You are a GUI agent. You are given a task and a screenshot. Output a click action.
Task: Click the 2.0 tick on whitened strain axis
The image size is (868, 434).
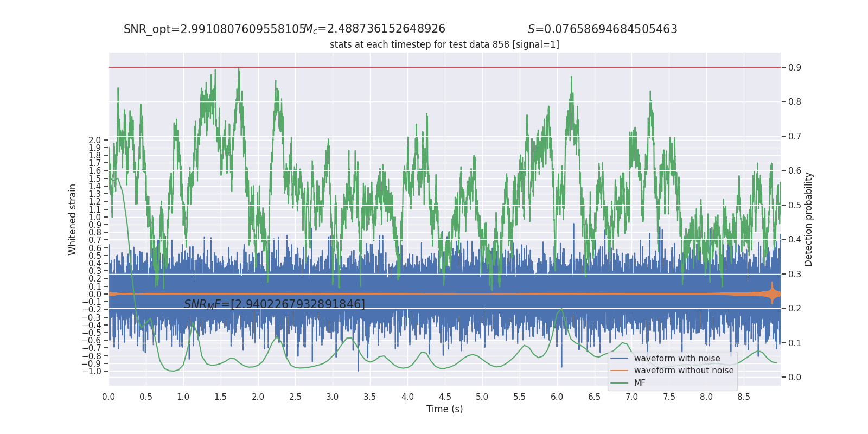pos(95,140)
